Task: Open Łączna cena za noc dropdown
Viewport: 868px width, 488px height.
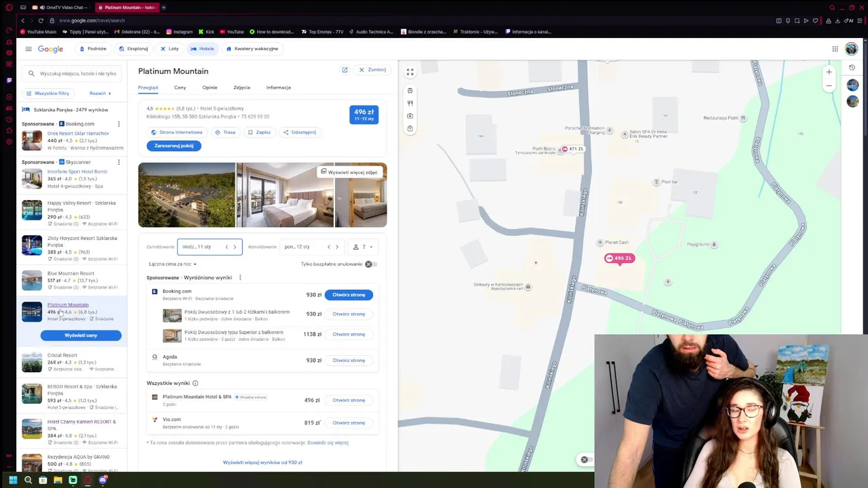Action: click(172, 264)
